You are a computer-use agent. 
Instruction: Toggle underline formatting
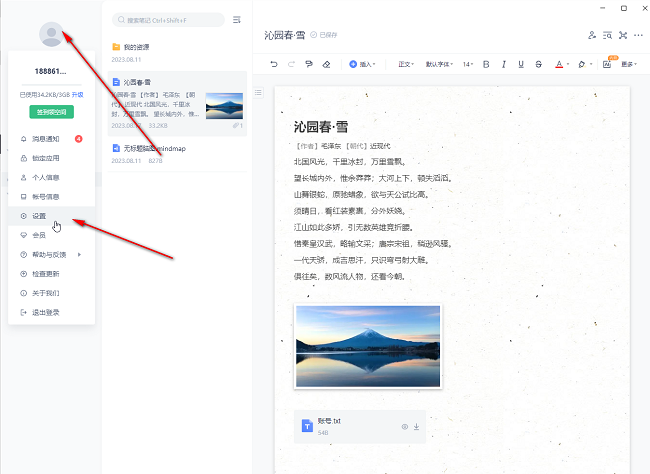[521, 64]
